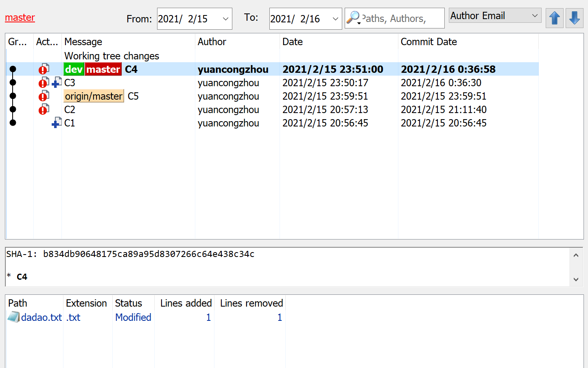Screen dimensions: 588x368
Task: Open the To date dropdown
Action: pyautogui.click(x=335, y=19)
